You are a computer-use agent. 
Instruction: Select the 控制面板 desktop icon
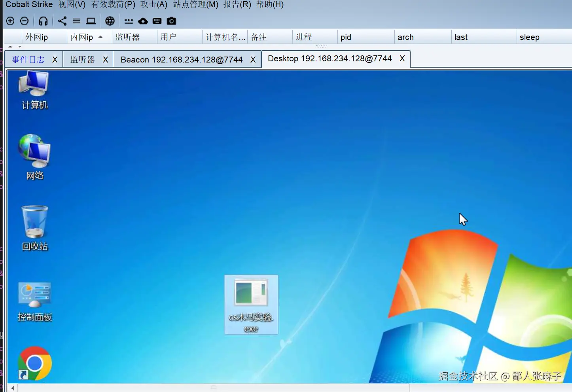[35, 302]
